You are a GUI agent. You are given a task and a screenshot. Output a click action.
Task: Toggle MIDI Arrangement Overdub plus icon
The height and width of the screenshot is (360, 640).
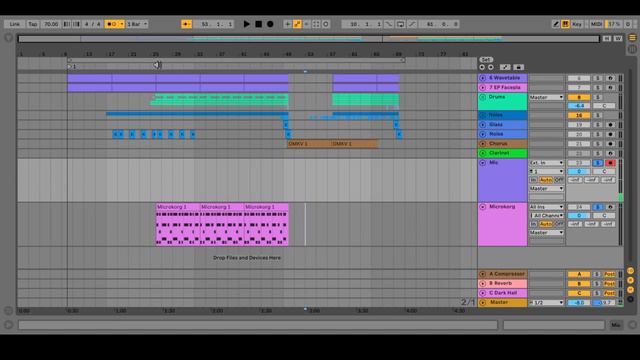(x=287, y=24)
